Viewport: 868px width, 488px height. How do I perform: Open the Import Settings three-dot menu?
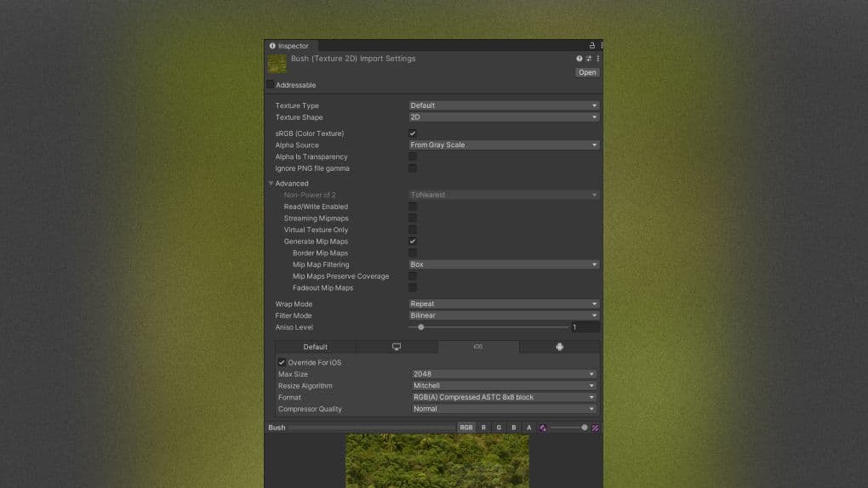pyautogui.click(x=598, y=59)
